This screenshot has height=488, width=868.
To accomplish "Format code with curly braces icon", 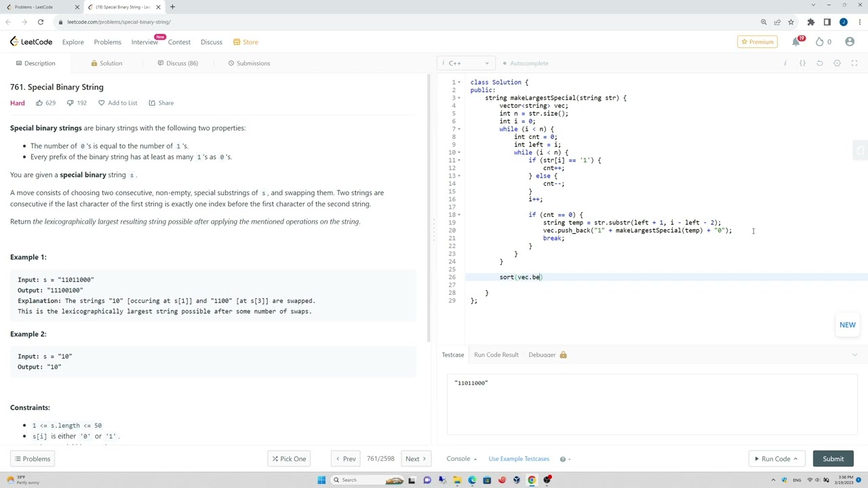I will [802, 63].
